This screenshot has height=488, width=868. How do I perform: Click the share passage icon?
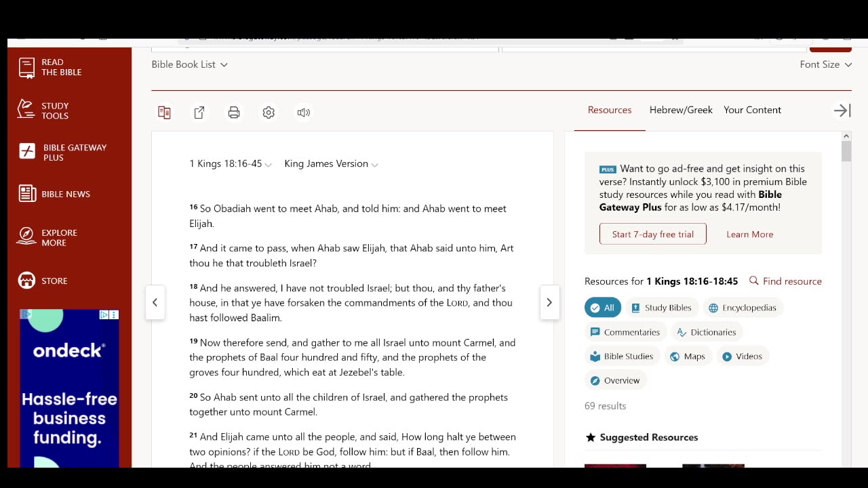click(199, 113)
